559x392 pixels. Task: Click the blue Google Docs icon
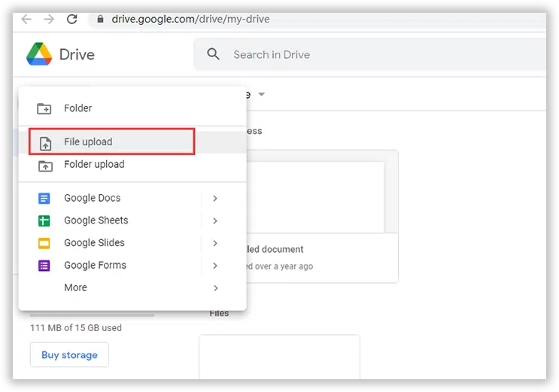coord(44,199)
